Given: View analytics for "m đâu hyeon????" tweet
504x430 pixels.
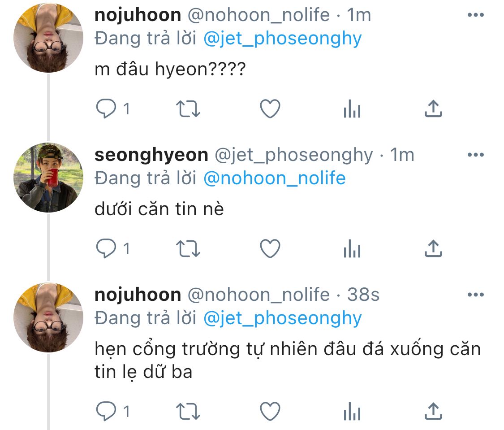Looking at the screenshot, I should click(352, 109).
